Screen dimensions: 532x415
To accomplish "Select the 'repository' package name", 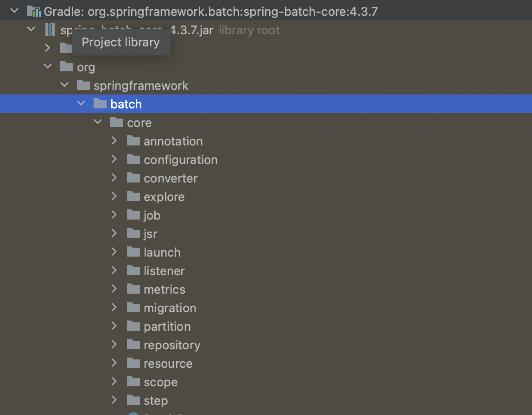I will [x=172, y=345].
